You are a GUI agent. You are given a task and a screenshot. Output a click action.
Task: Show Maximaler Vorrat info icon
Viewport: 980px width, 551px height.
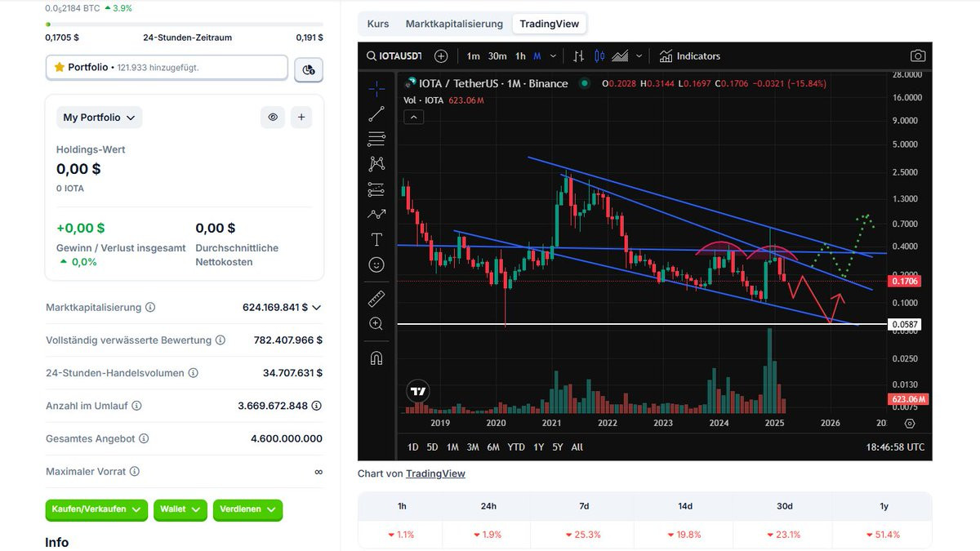(x=135, y=471)
